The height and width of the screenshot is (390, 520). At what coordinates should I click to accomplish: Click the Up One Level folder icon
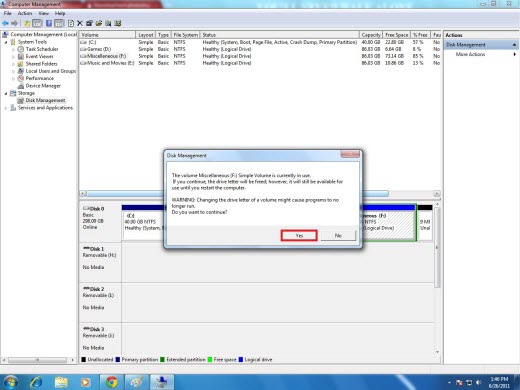click(27, 23)
